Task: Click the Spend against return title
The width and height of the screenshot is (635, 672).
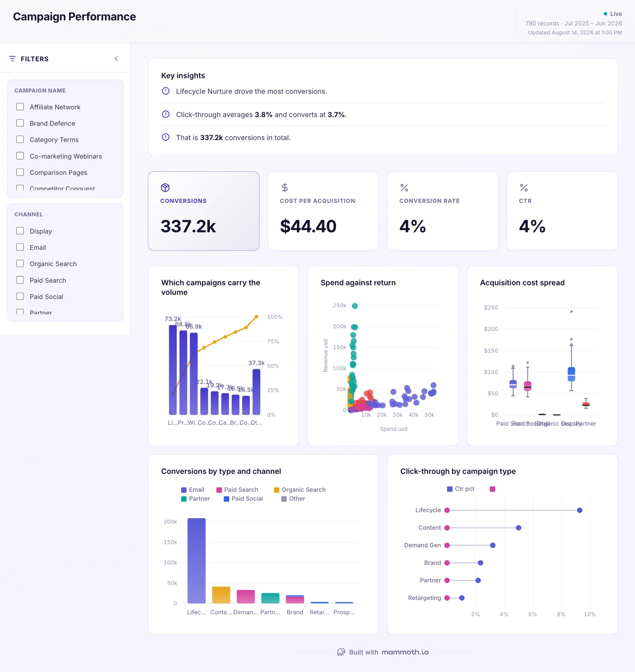Action: tap(358, 283)
